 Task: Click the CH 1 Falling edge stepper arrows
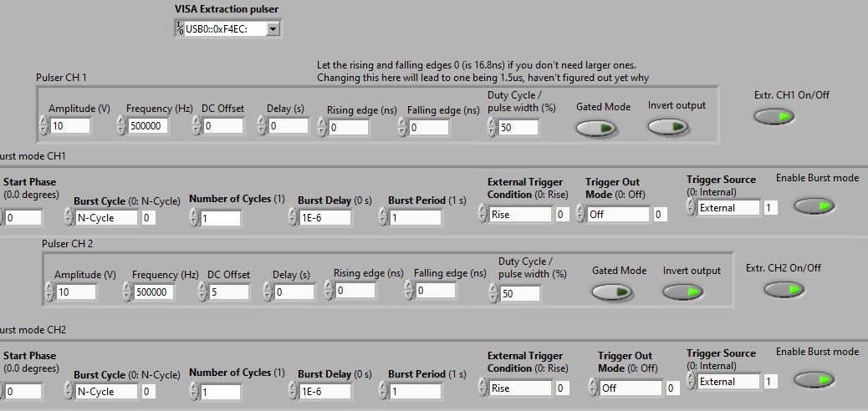click(402, 128)
